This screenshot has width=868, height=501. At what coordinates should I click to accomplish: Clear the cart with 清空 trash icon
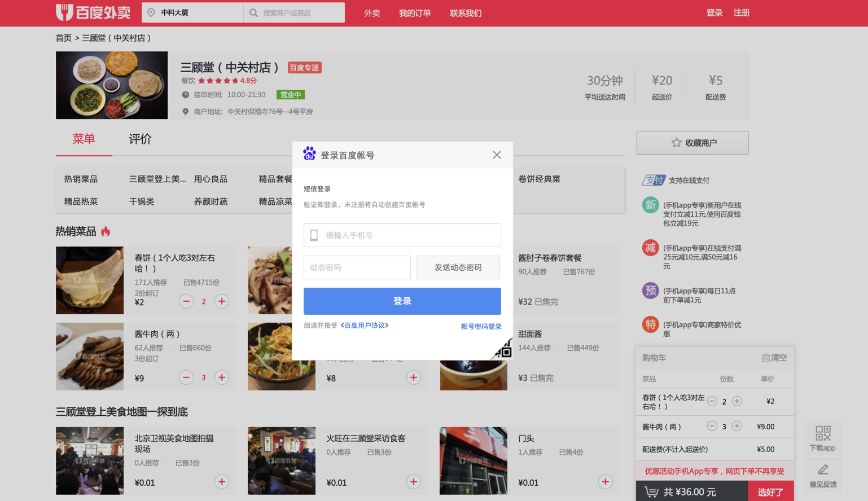tap(766, 358)
